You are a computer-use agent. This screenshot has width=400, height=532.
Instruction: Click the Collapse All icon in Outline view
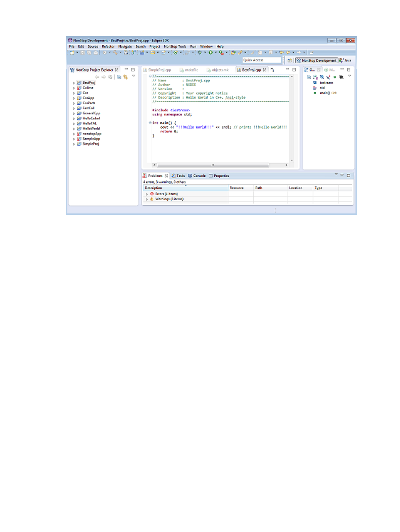tap(309, 77)
